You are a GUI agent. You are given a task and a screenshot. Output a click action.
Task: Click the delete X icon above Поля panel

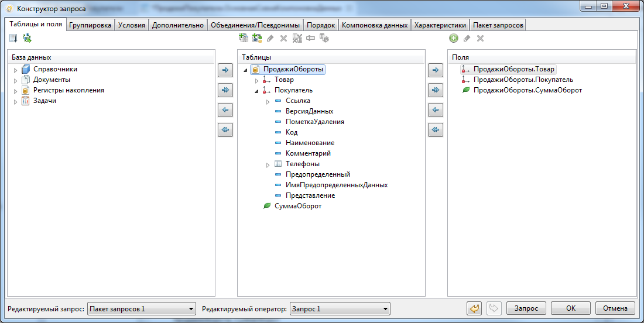tap(480, 38)
